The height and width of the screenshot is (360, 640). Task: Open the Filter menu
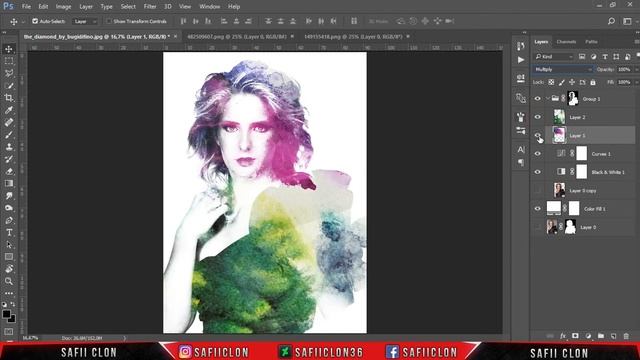point(150,7)
